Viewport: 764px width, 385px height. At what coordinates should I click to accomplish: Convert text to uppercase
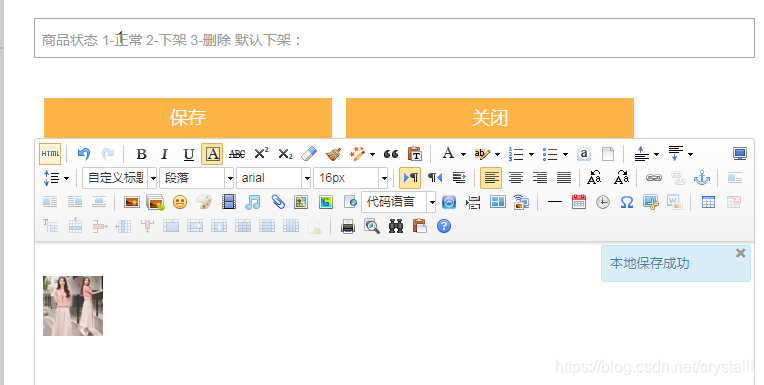pyautogui.click(x=594, y=178)
